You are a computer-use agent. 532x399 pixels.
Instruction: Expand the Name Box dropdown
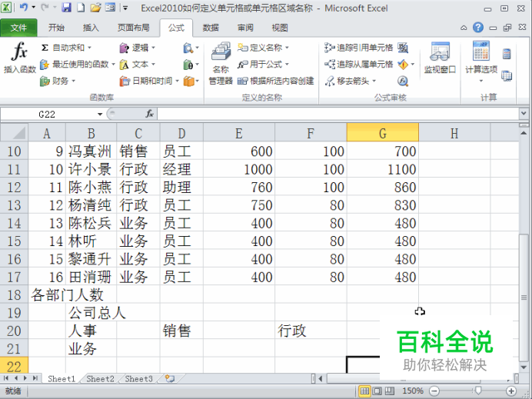(x=100, y=115)
